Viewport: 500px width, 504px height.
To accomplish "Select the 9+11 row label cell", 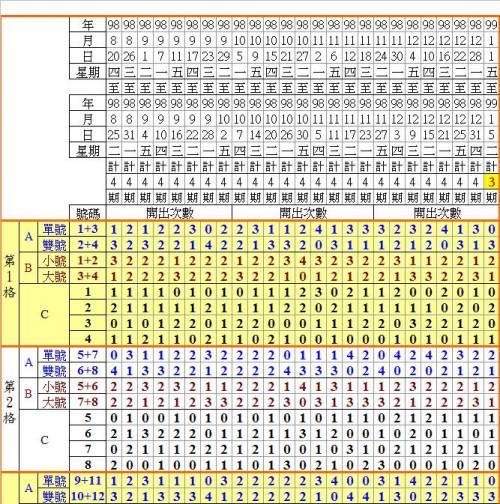I will pyautogui.click(x=88, y=480).
